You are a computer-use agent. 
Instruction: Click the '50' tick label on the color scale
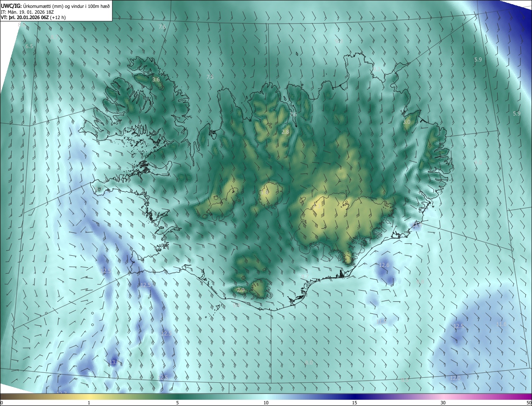(529, 403)
